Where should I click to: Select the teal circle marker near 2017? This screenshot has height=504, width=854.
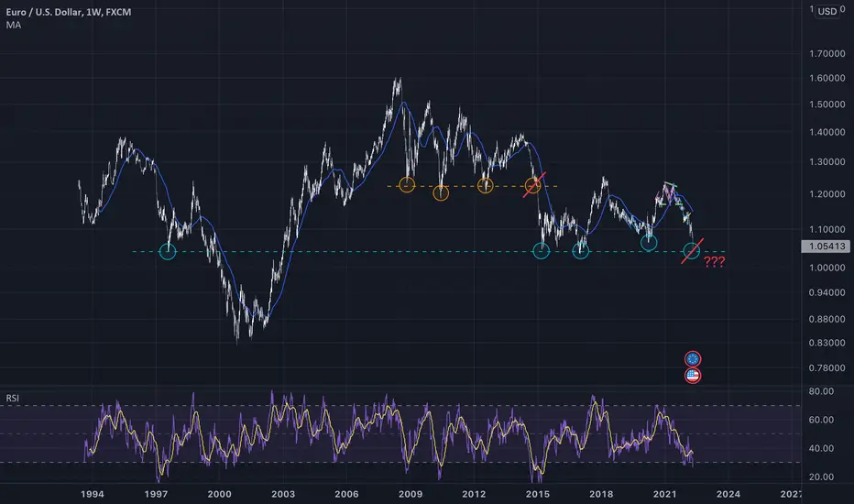coord(581,251)
